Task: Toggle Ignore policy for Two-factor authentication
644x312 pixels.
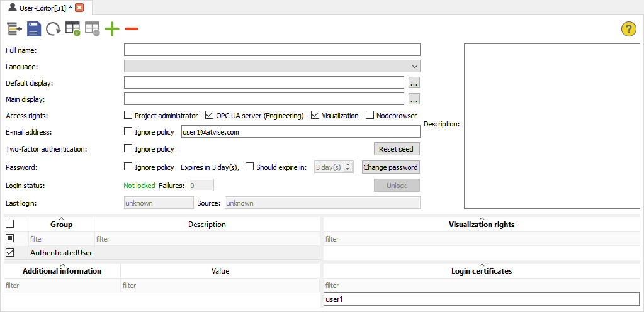Action: click(x=128, y=148)
